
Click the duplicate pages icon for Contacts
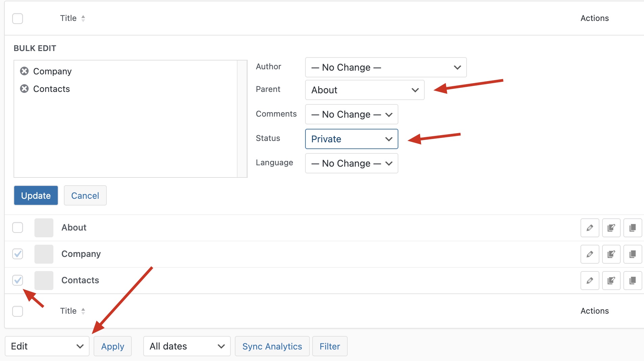633,281
